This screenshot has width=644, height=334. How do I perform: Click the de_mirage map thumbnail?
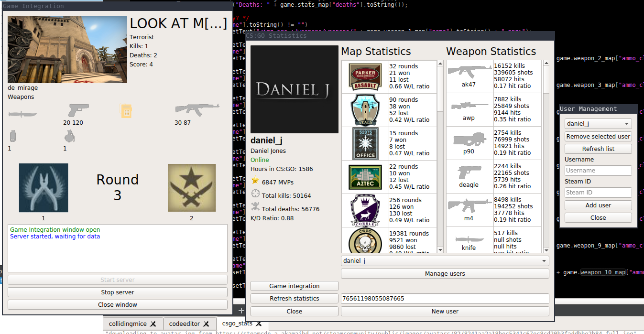(67, 50)
